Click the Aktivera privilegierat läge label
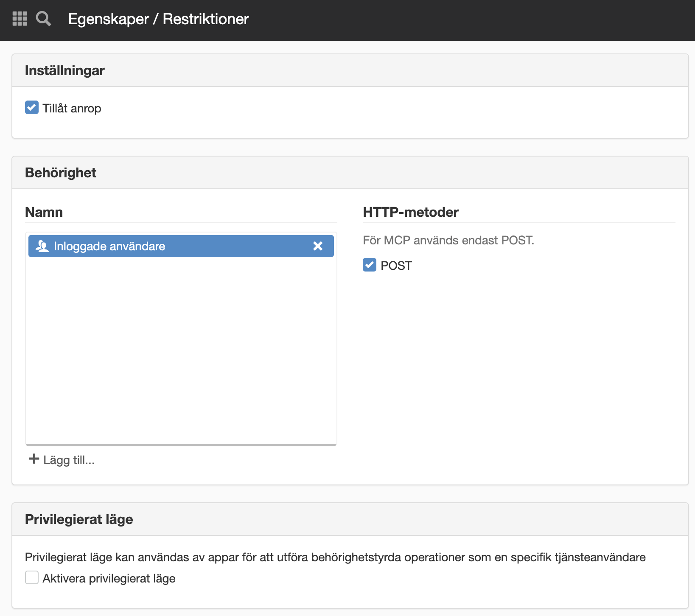 109,579
